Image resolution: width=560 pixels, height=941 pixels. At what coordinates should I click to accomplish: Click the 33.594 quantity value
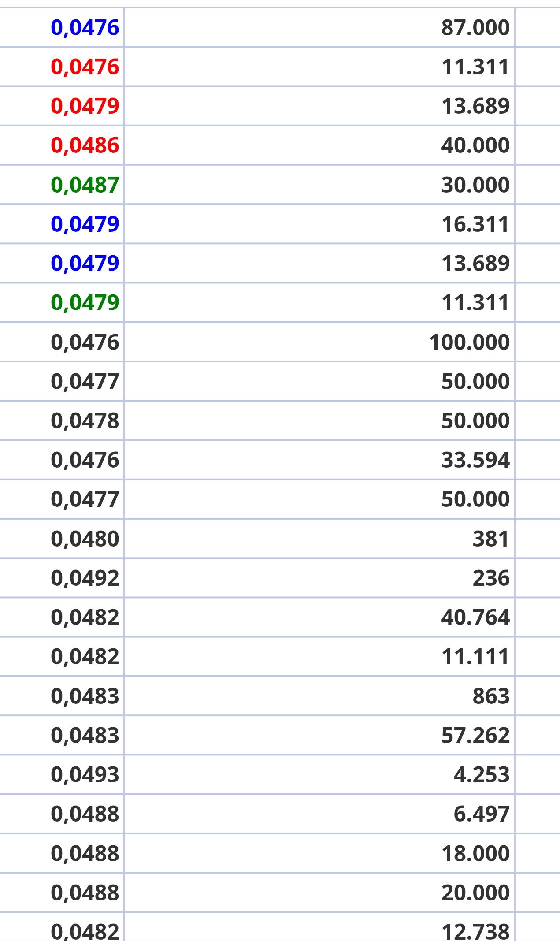[475, 460]
